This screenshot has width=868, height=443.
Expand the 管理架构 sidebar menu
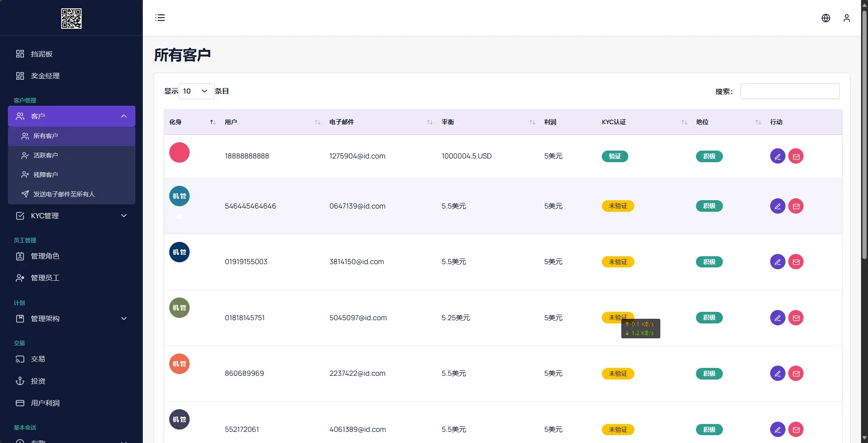[x=71, y=319]
